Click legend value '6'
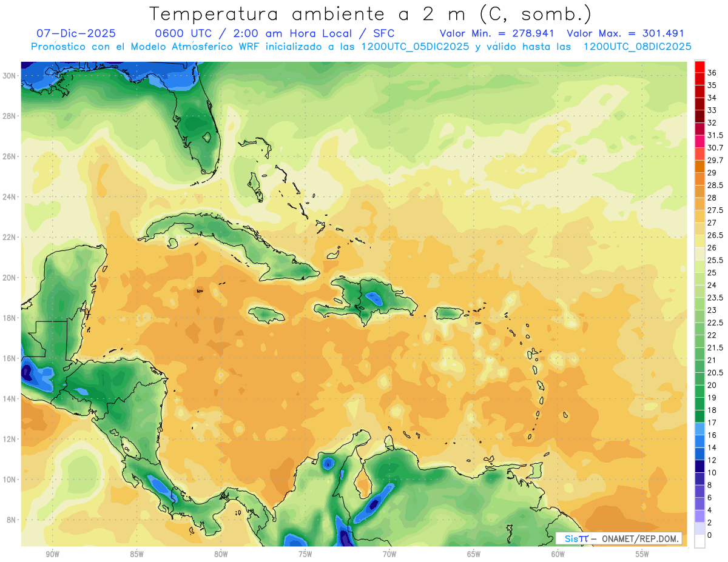 710,498
